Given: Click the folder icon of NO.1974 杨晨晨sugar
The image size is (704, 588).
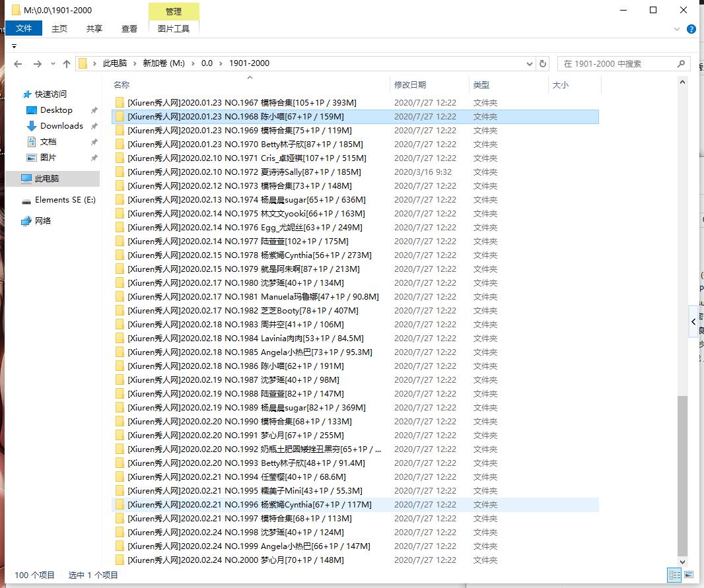Looking at the screenshot, I should 120,199.
